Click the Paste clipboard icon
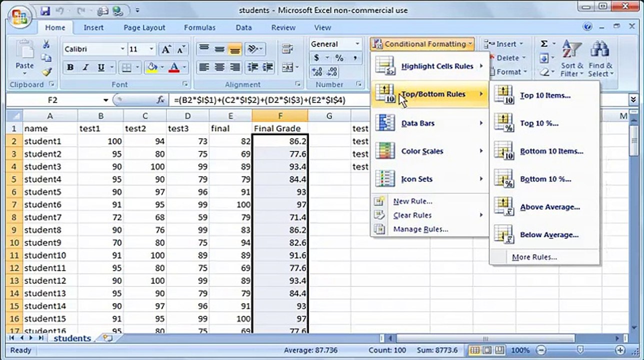 (24, 50)
